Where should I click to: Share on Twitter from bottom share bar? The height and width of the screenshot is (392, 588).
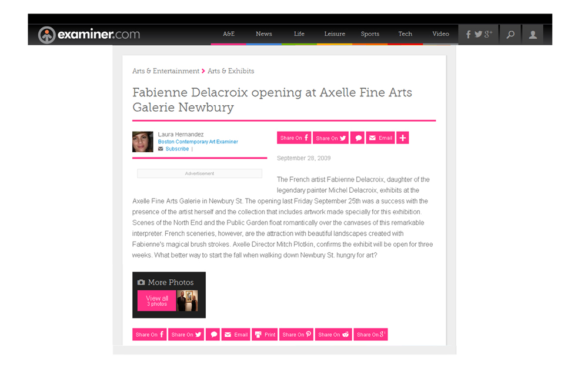[186, 334]
